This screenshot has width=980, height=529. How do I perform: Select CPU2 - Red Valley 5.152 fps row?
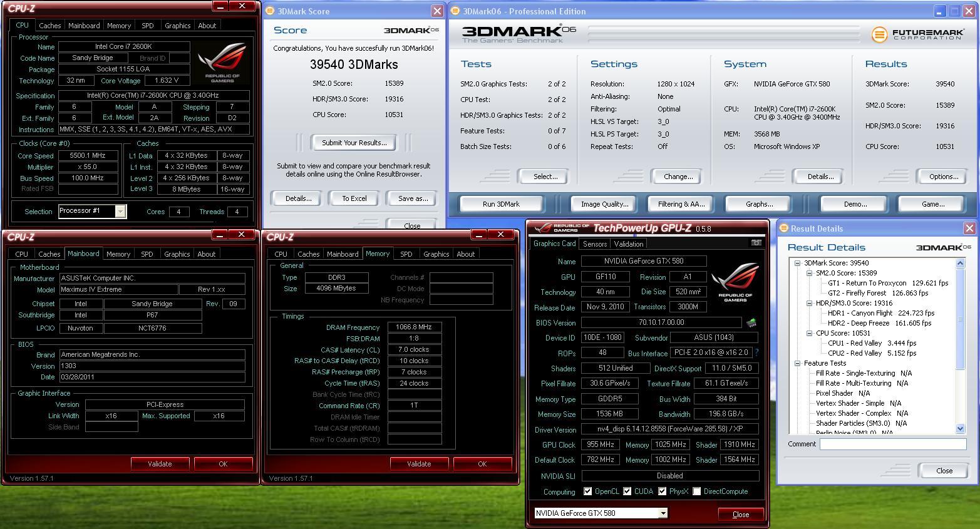(x=872, y=353)
